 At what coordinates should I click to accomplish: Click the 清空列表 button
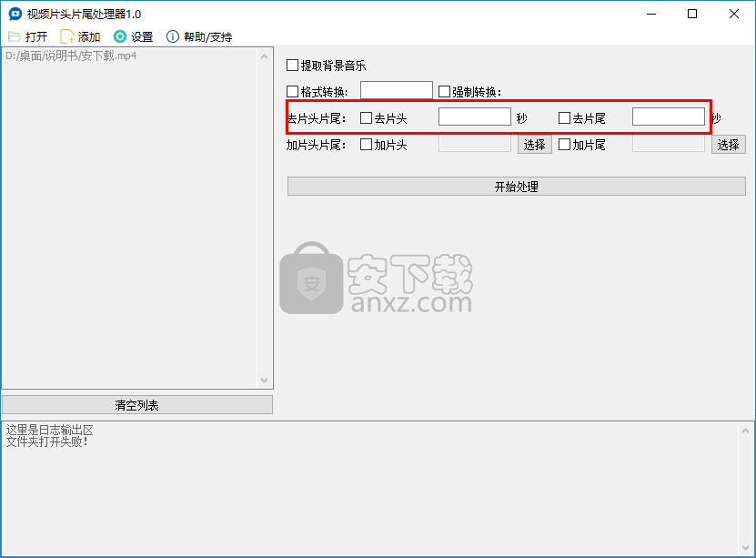coord(137,405)
